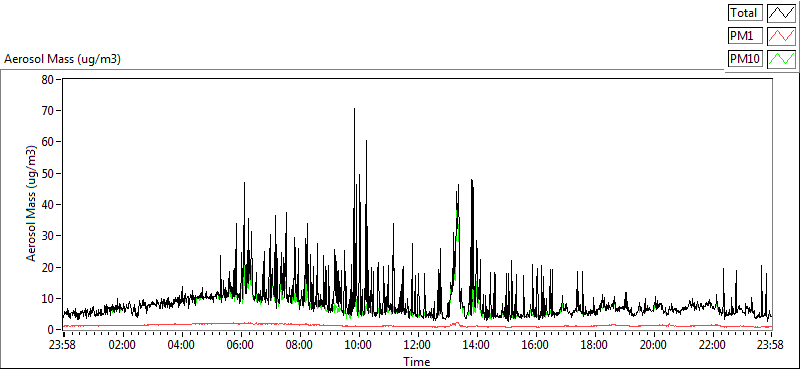This screenshot has width=800, height=369.
Task: Click the vertical Aerosol Mass axis title
Action: (32, 204)
